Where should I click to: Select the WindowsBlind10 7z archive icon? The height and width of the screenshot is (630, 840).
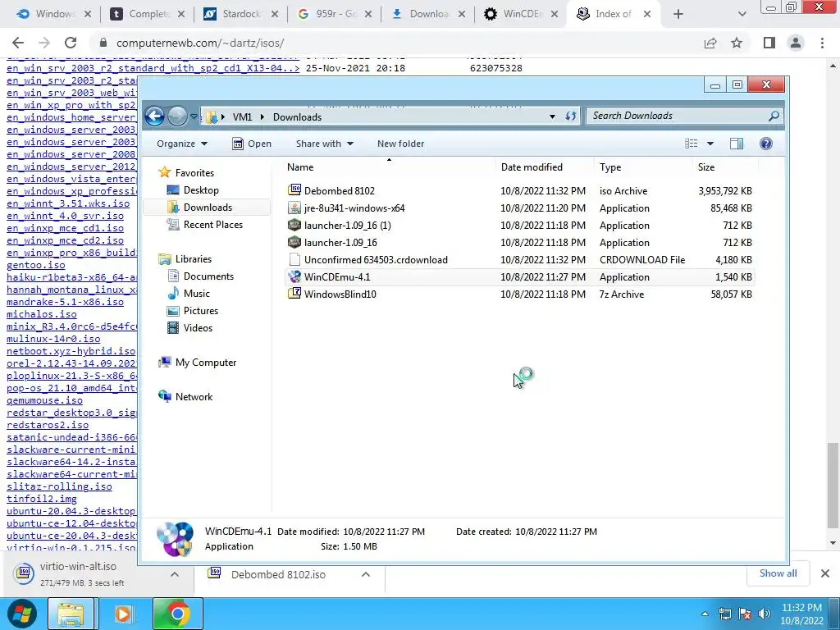(294, 294)
